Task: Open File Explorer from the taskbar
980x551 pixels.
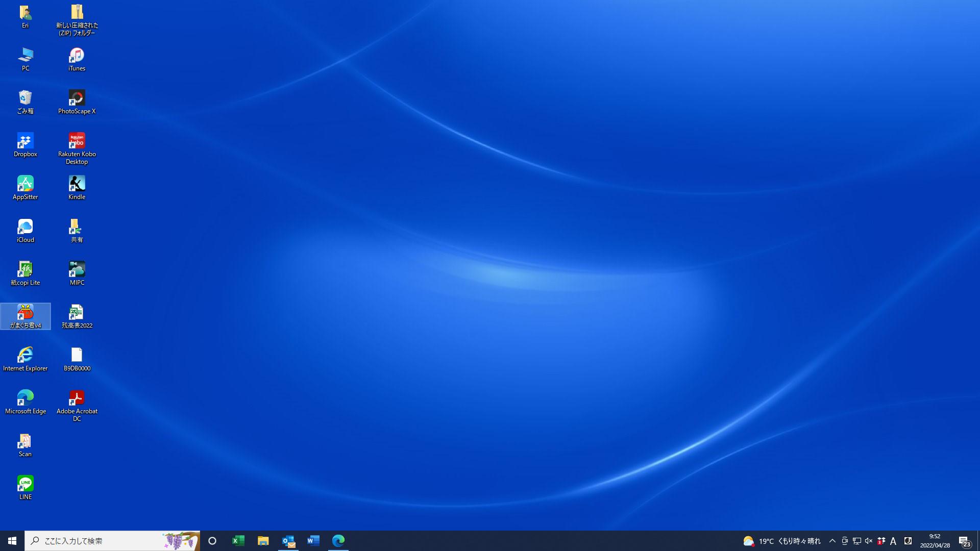Action: pyautogui.click(x=263, y=541)
